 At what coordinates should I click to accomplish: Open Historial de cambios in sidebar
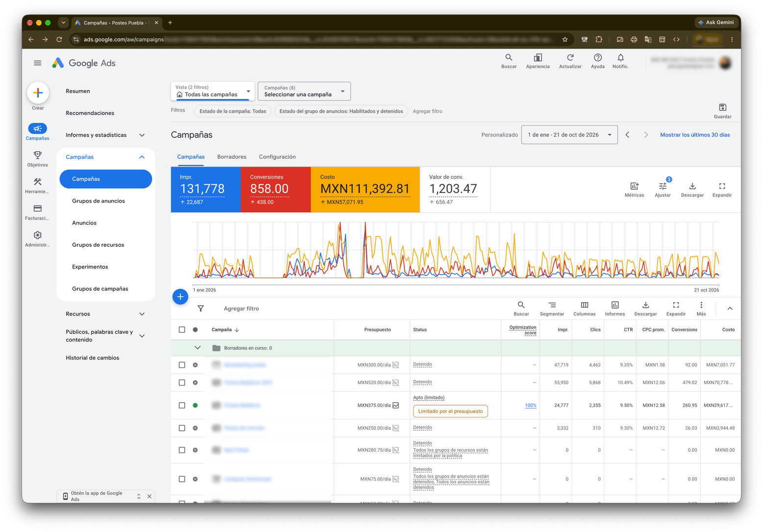click(93, 358)
